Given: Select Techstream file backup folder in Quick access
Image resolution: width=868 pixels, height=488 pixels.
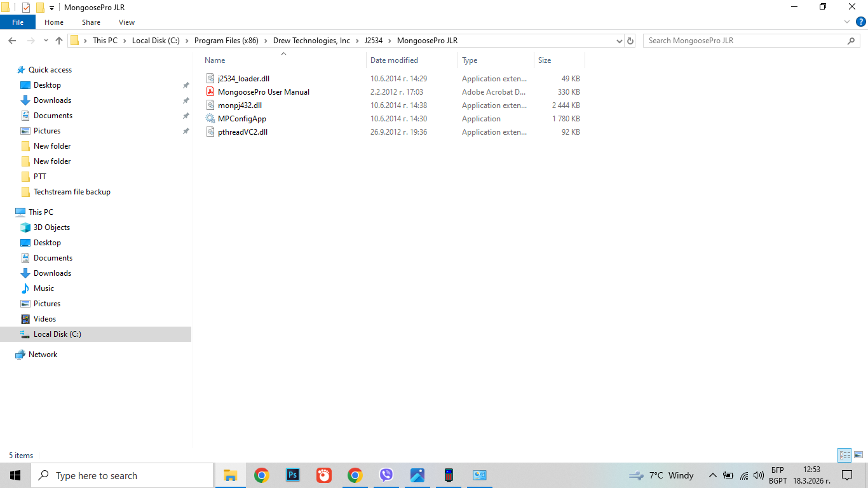Looking at the screenshot, I should pos(72,192).
